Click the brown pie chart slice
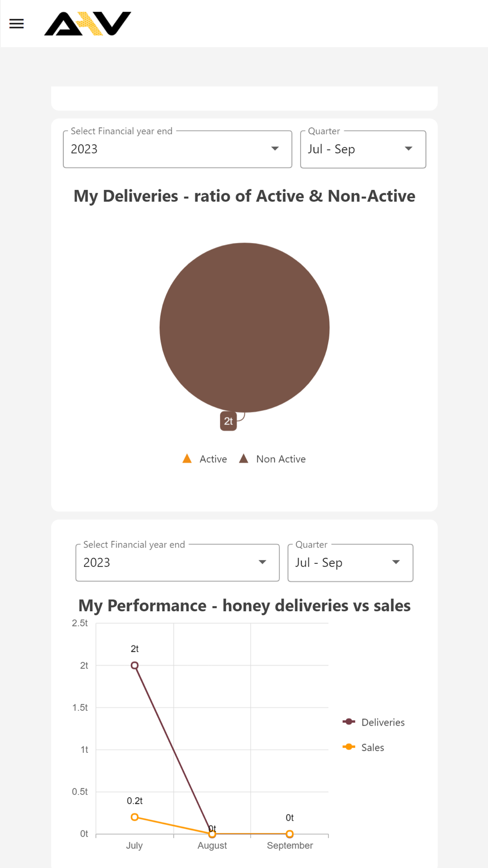 pos(244,328)
